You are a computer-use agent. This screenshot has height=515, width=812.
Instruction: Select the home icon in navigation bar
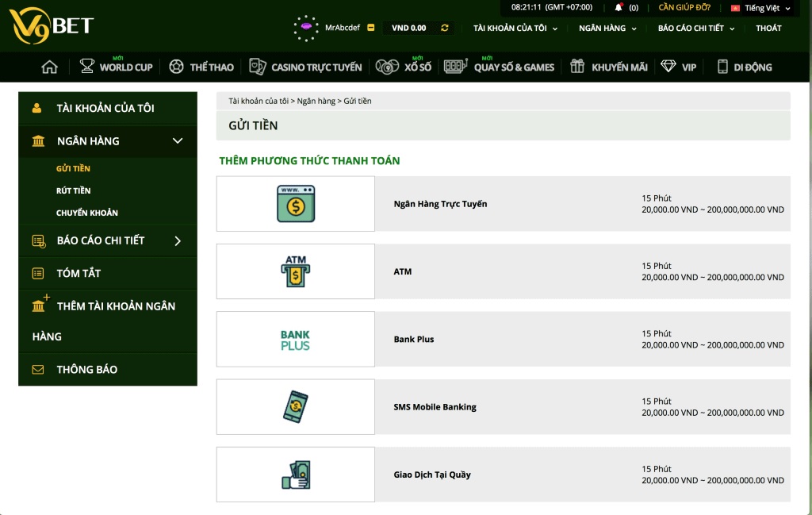48,67
